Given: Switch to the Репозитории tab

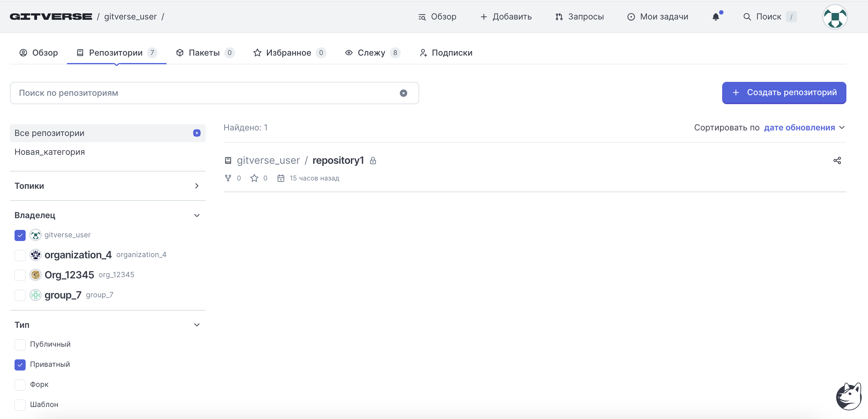Looking at the screenshot, I should [x=116, y=53].
